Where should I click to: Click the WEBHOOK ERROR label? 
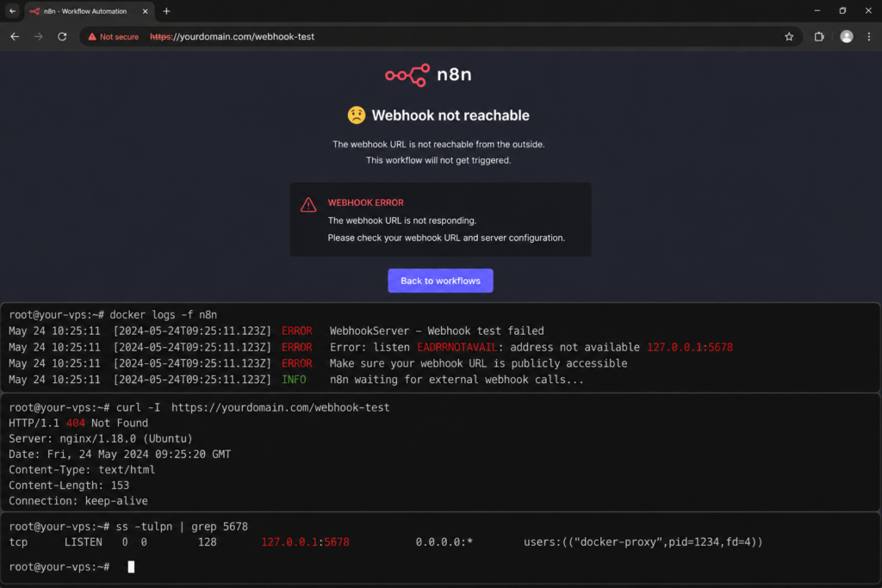pyautogui.click(x=365, y=202)
